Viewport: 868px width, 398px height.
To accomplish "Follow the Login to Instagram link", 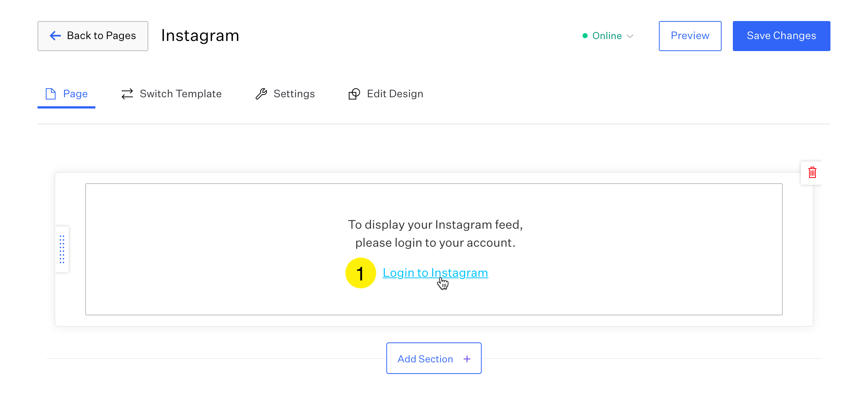I will [x=435, y=273].
